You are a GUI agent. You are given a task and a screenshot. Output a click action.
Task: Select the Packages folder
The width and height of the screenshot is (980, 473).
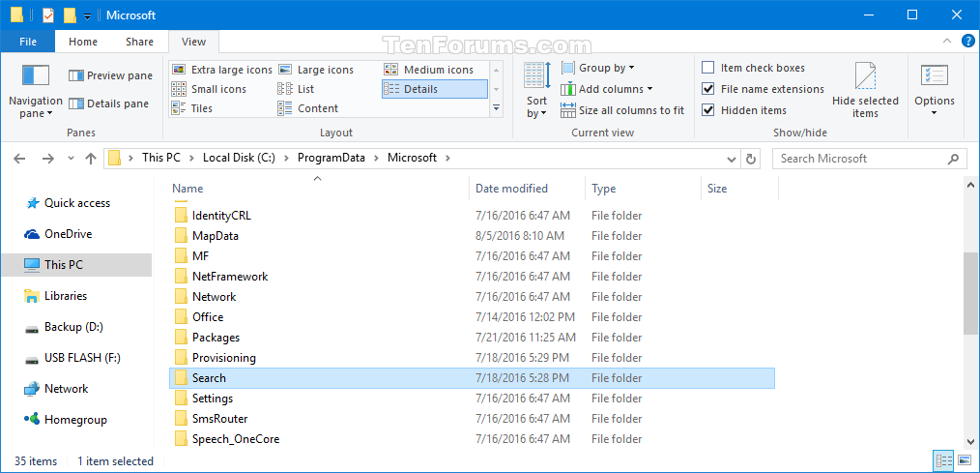click(472, 338)
